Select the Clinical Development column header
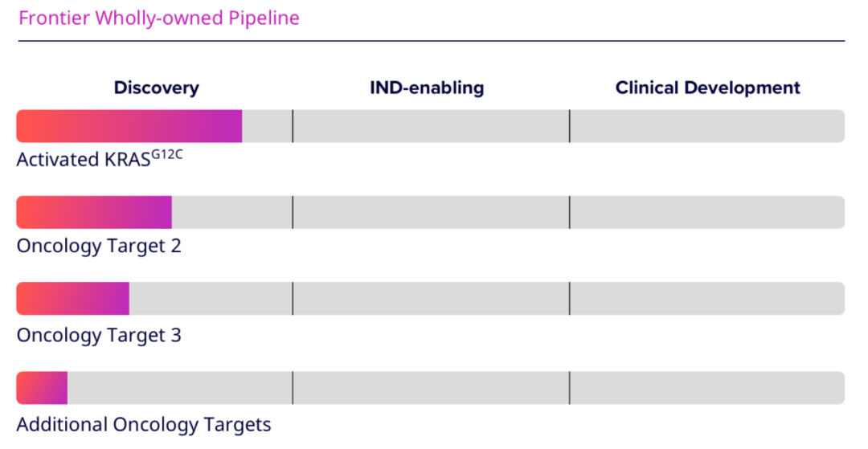868x449 pixels. tap(707, 88)
